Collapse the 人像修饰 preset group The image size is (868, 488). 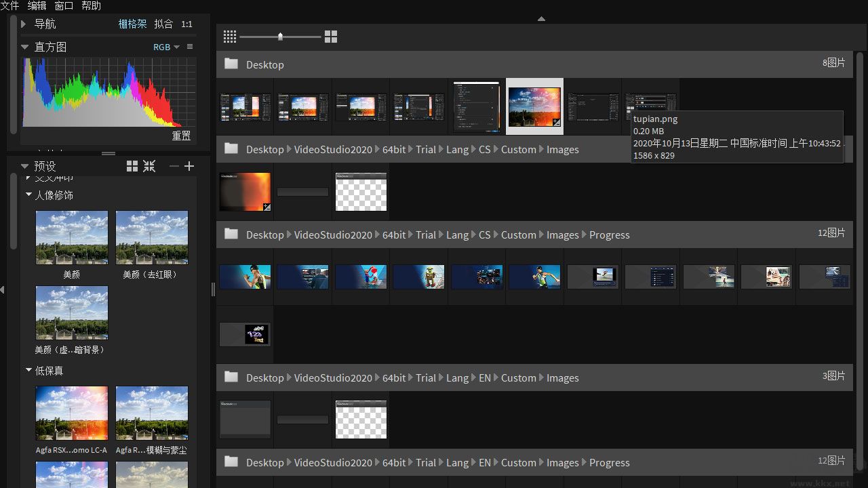[x=29, y=195]
